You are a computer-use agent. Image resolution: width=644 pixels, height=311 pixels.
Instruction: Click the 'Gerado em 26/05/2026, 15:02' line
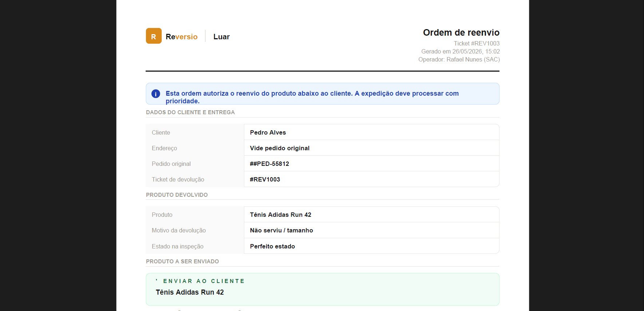tap(461, 51)
